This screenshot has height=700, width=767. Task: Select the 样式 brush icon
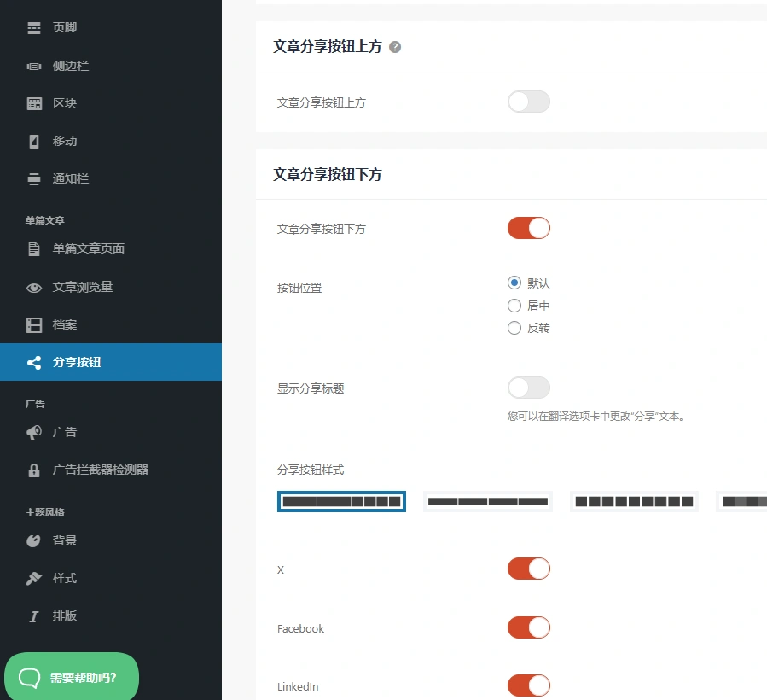point(33,578)
